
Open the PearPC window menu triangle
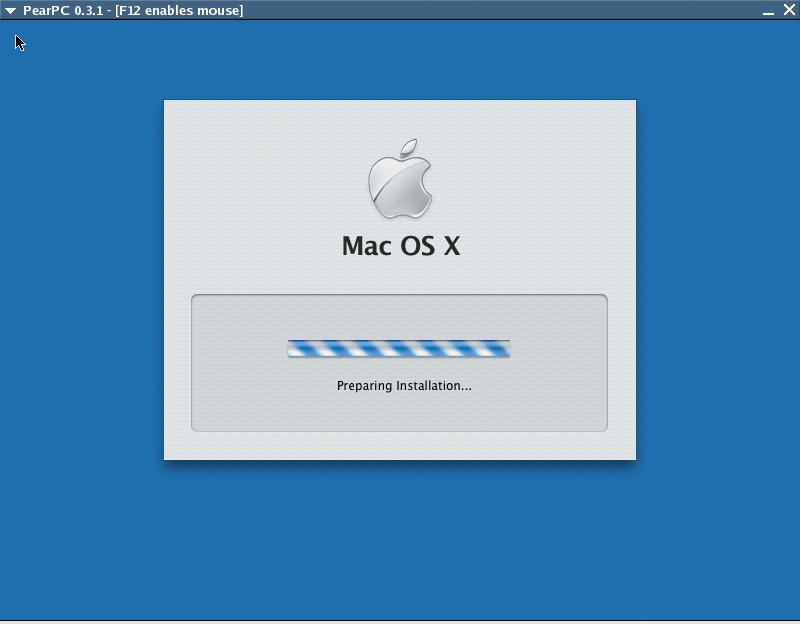click(10, 10)
